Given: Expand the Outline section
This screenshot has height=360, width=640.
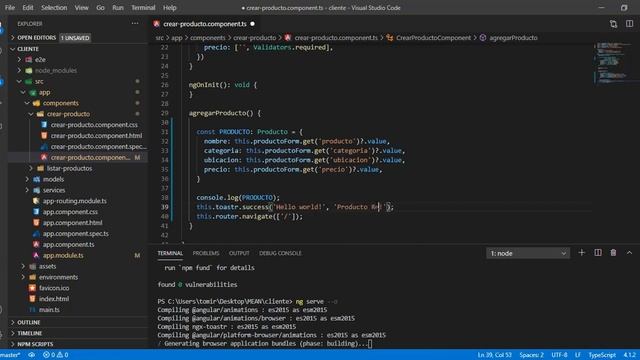Looking at the screenshot, I should 29,322.
